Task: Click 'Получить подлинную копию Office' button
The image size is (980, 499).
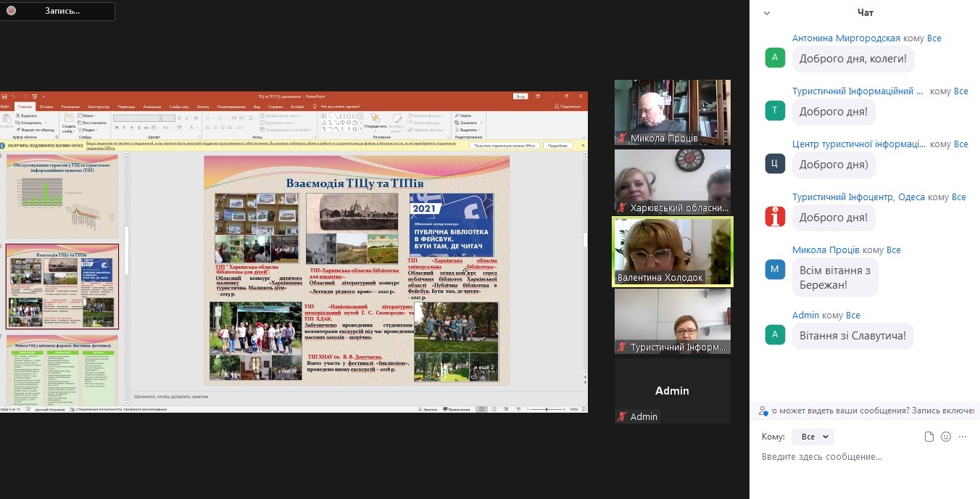Action: 504,146
